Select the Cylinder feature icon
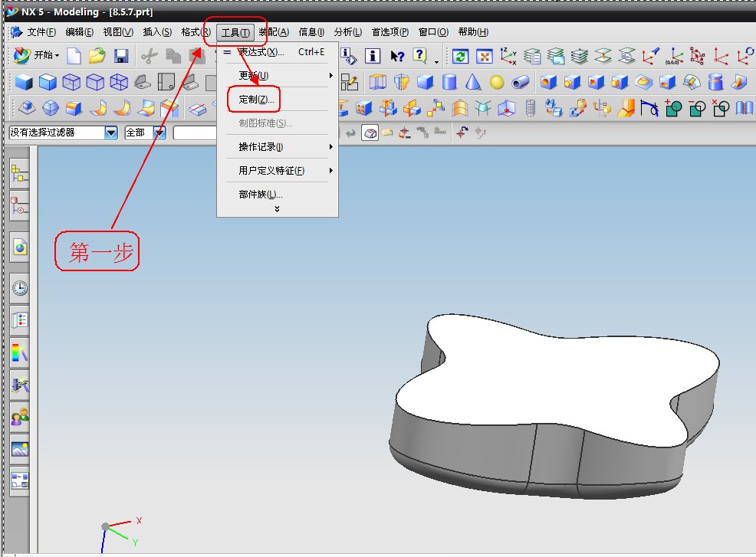 coord(449,82)
